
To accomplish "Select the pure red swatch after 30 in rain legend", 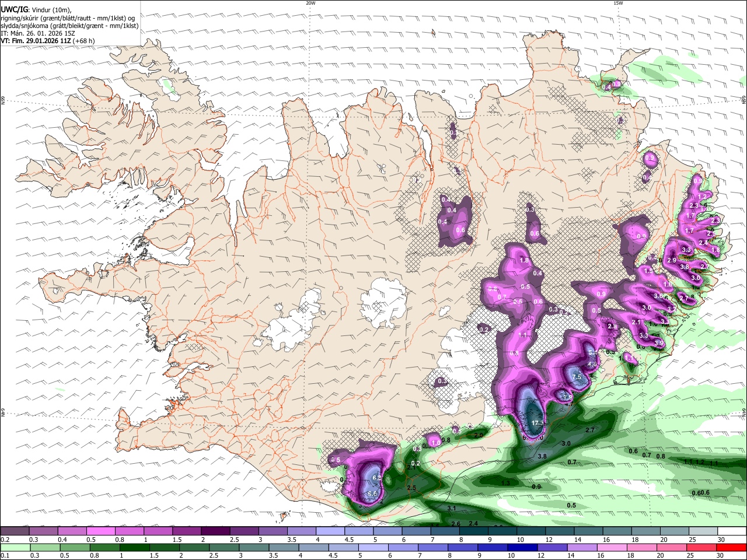I will (731, 547).
